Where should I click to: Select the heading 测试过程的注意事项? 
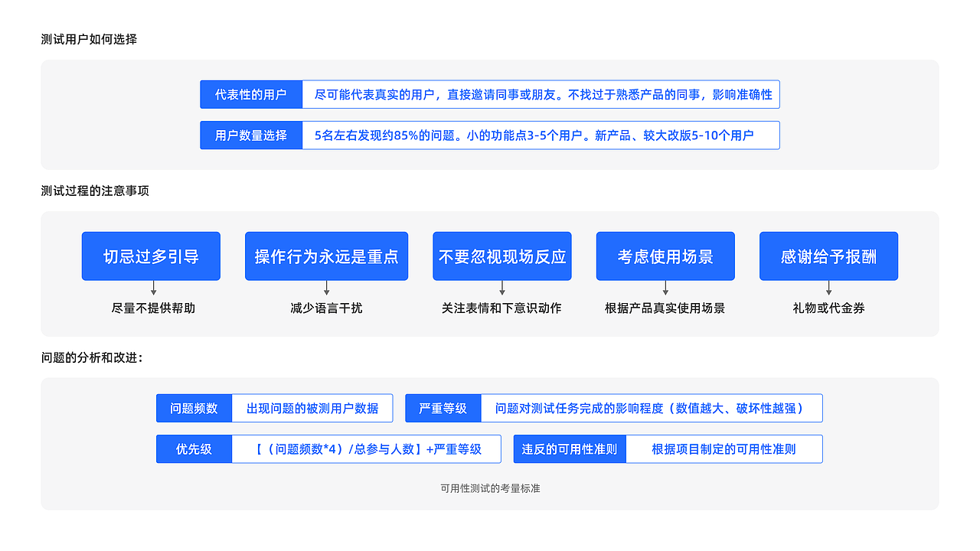pos(96,191)
